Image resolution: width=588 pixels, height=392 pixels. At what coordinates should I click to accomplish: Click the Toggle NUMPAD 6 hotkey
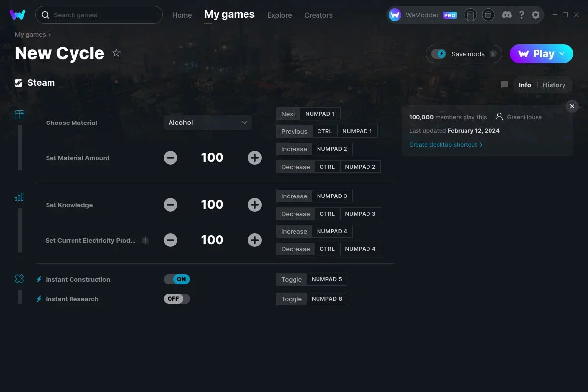[x=312, y=299]
